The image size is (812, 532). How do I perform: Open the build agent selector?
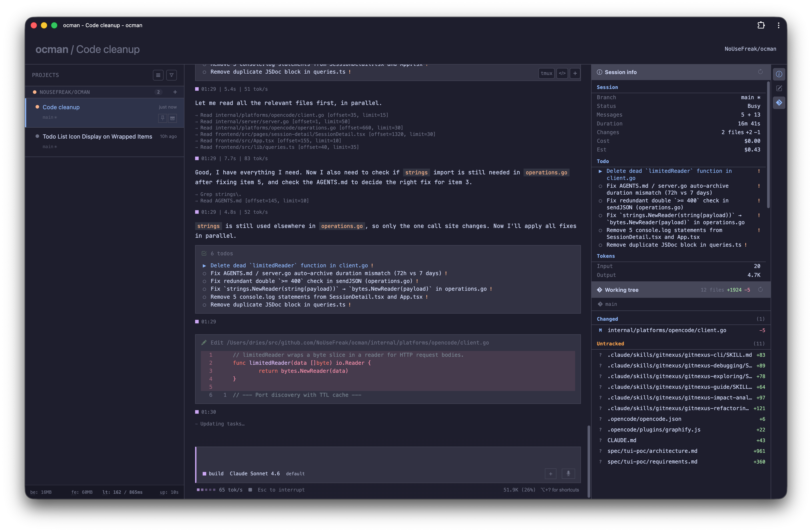(213, 474)
